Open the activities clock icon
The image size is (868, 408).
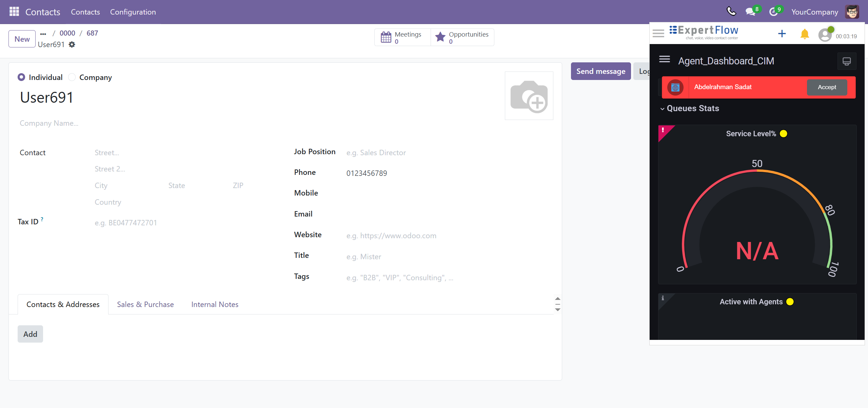pyautogui.click(x=773, y=12)
